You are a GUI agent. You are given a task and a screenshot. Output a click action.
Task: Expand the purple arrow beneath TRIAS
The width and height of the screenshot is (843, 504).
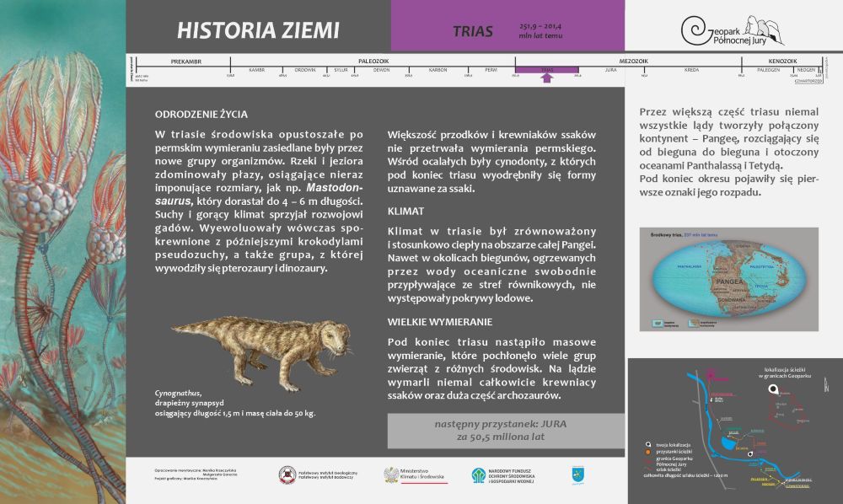[x=548, y=78]
